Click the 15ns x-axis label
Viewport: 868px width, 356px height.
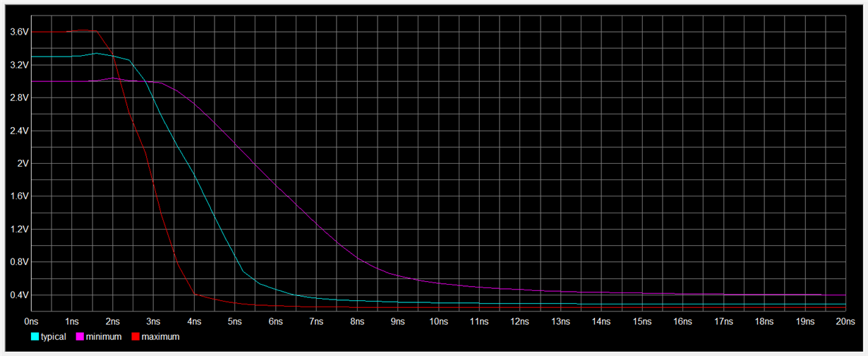642,321
